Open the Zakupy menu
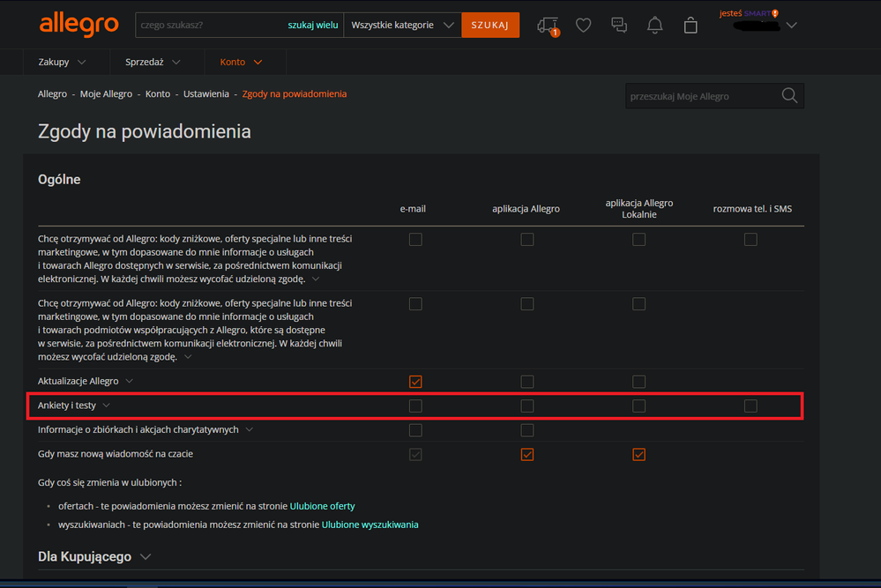Viewport: 881px width, 588px height. (63, 62)
